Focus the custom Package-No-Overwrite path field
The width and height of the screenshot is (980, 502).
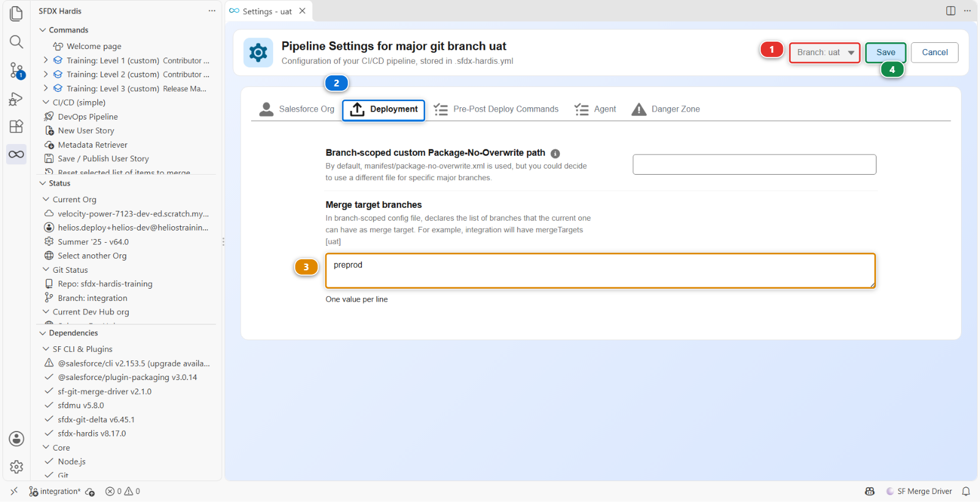tap(755, 164)
